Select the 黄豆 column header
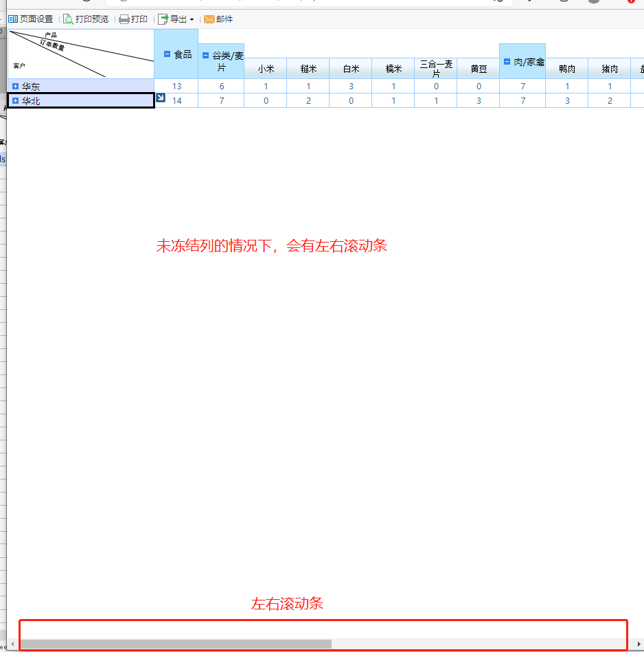Viewport: 644px width, 652px height. [479, 69]
